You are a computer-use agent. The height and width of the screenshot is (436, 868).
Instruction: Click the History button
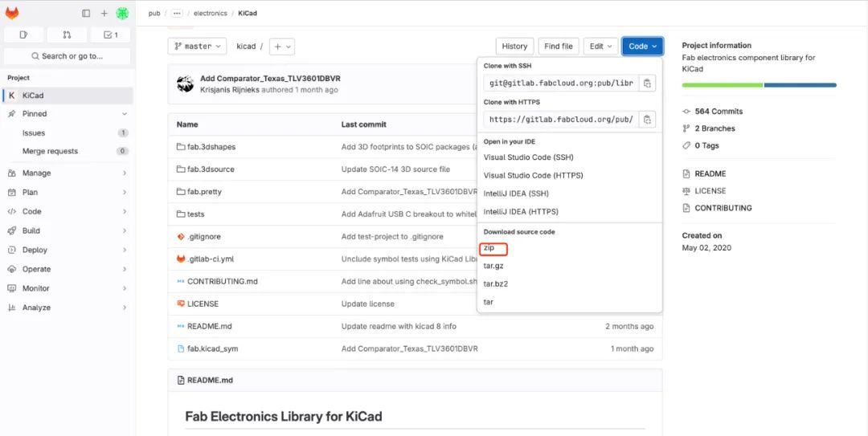[514, 47]
